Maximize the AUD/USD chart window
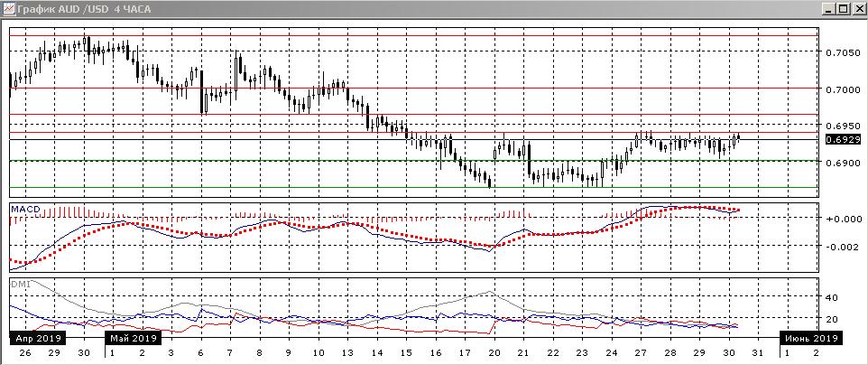 tap(843, 9)
